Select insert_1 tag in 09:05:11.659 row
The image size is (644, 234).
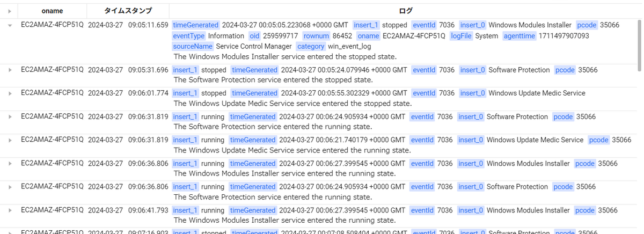[366, 25]
